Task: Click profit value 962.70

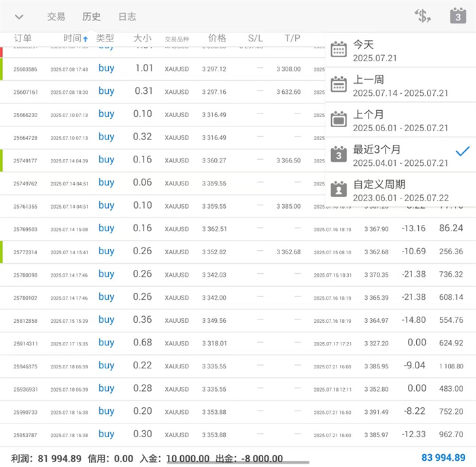Action: 451,434
